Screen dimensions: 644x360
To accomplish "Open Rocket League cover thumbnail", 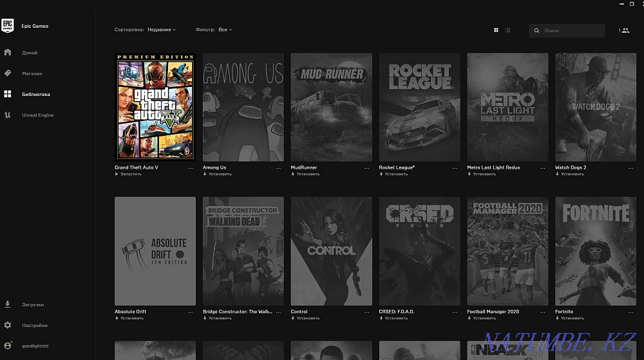I will [419, 107].
